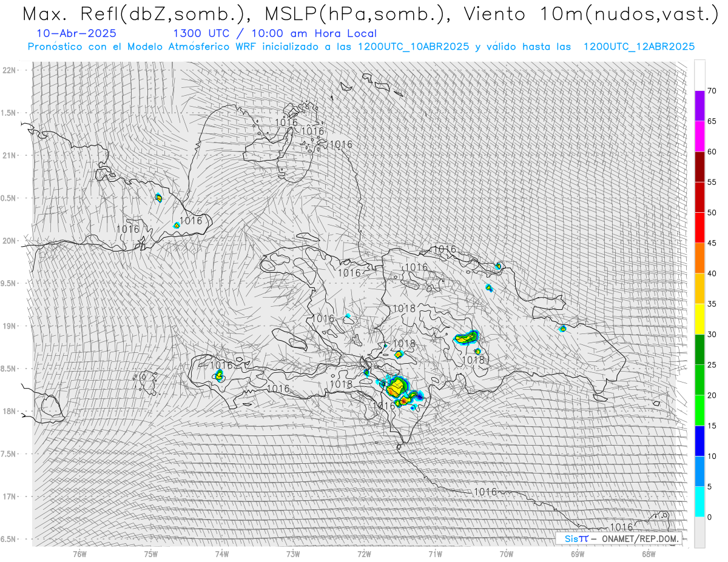Click the colorbar value label '55'
The image size is (728, 562).
712,182
